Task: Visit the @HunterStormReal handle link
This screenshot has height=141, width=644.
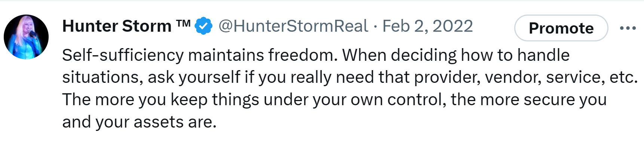Action: (293, 26)
